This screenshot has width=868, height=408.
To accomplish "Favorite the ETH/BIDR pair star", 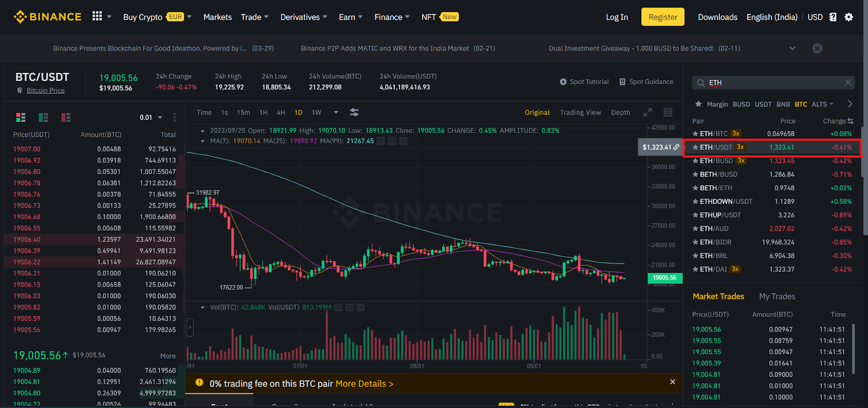I will pyautogui.click(x=695, y=242).
